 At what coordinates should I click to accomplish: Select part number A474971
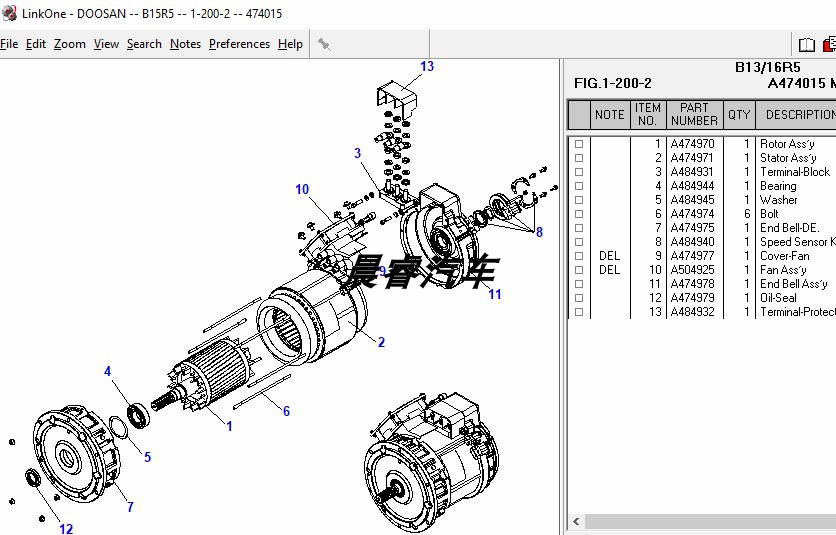[692, 158]
